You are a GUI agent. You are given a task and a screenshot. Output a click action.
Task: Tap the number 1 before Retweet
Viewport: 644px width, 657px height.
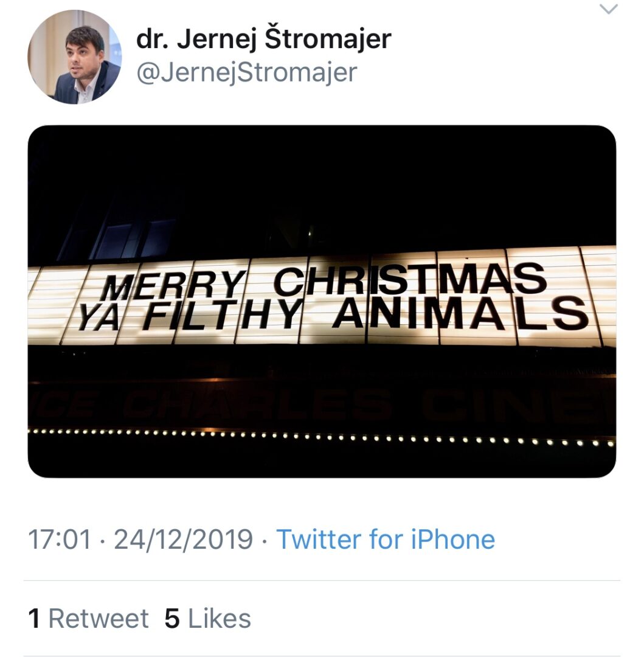[35, 619]
